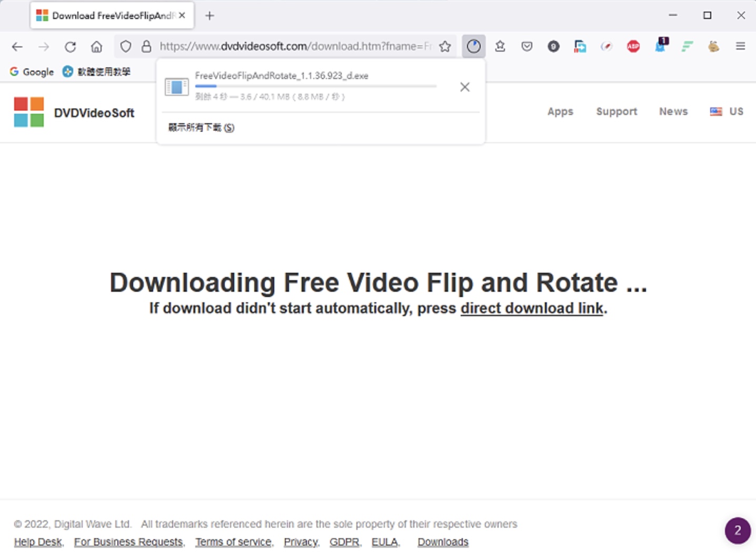The image size is (756, 554).
Task: Click the dark round extension icon
Action: (x=553, y=46)
